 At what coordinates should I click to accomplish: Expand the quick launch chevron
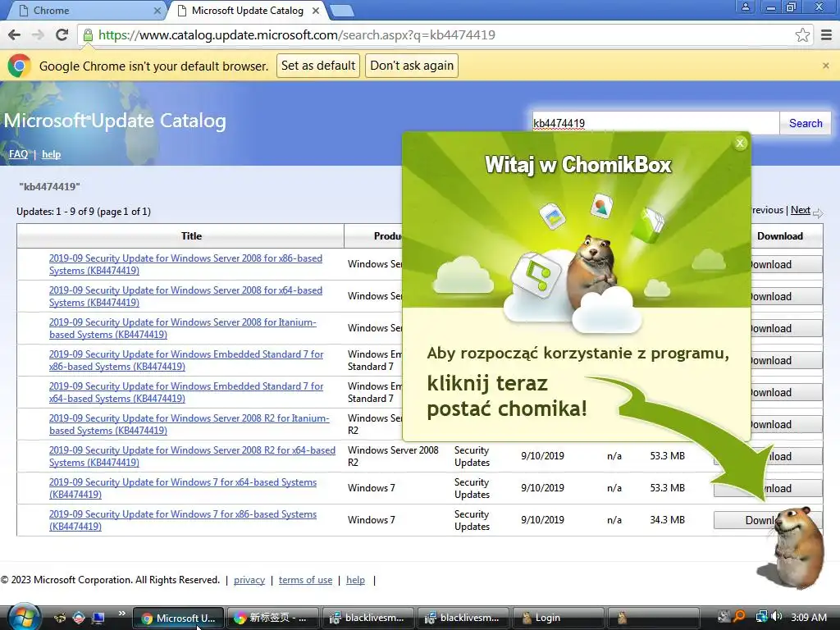[121, 614]
